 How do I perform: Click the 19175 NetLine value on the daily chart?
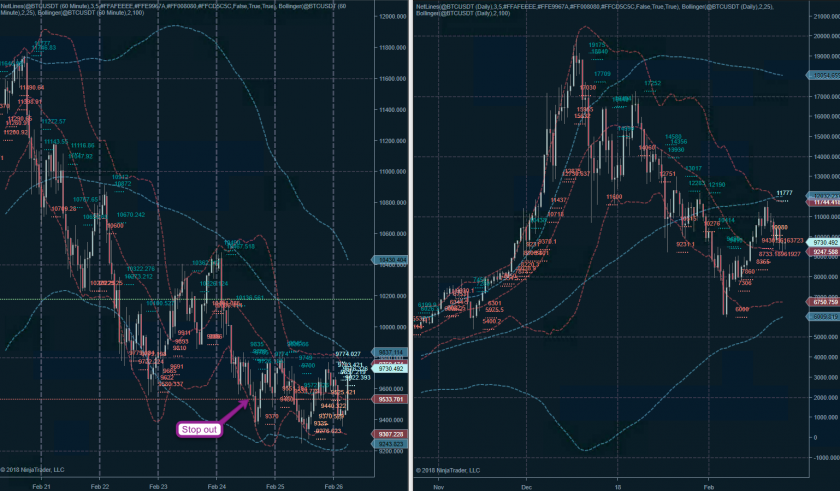597,46
